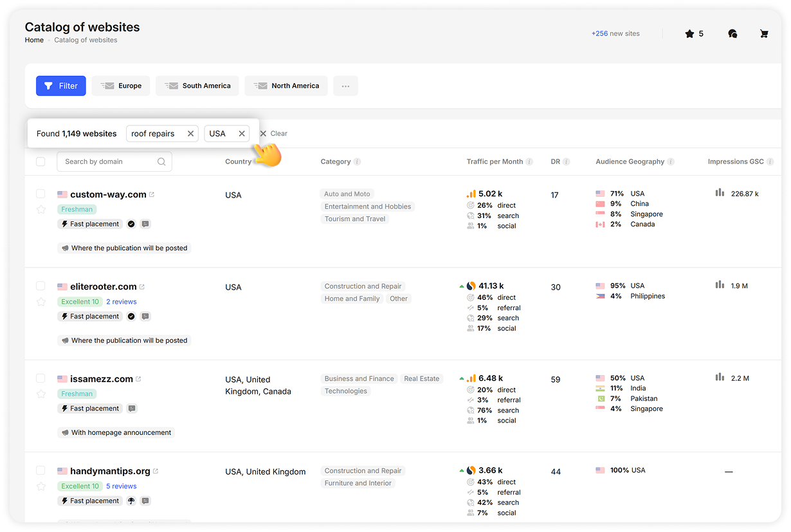Expand 'Where the publication will be posted' on eliterooter.com

tap(124, 340)
